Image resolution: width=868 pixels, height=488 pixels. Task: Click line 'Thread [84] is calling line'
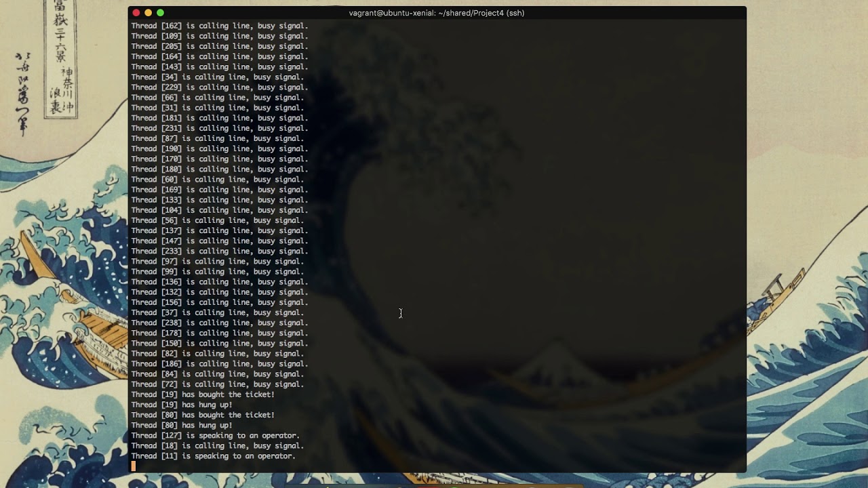[x=218, y=374]
